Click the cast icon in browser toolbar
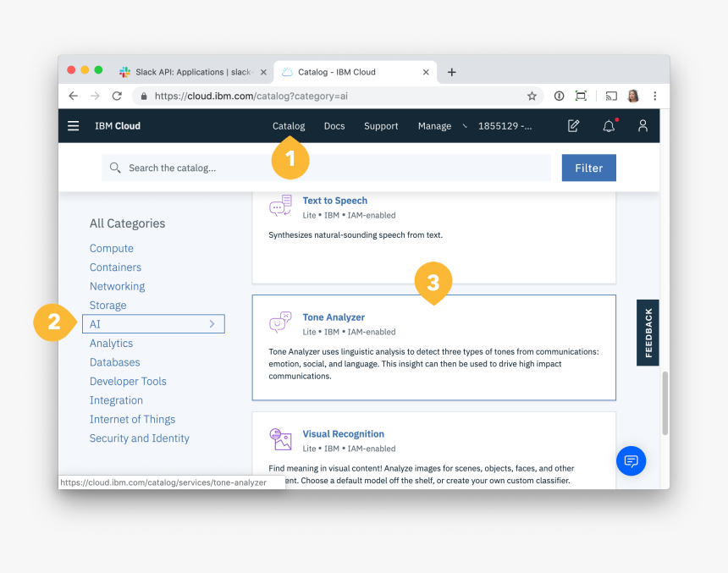Viewport: 728px width, 573px height. click(x=611, y=96)
